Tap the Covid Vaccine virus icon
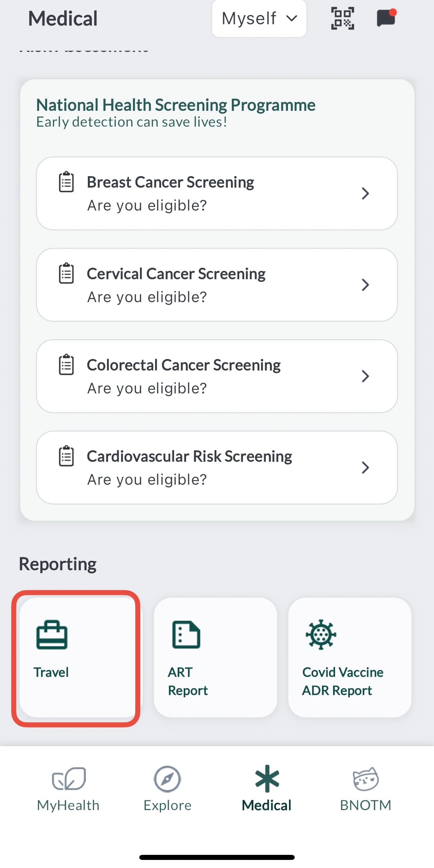Screen dimensions: 434x868 (x=321, y=635)
